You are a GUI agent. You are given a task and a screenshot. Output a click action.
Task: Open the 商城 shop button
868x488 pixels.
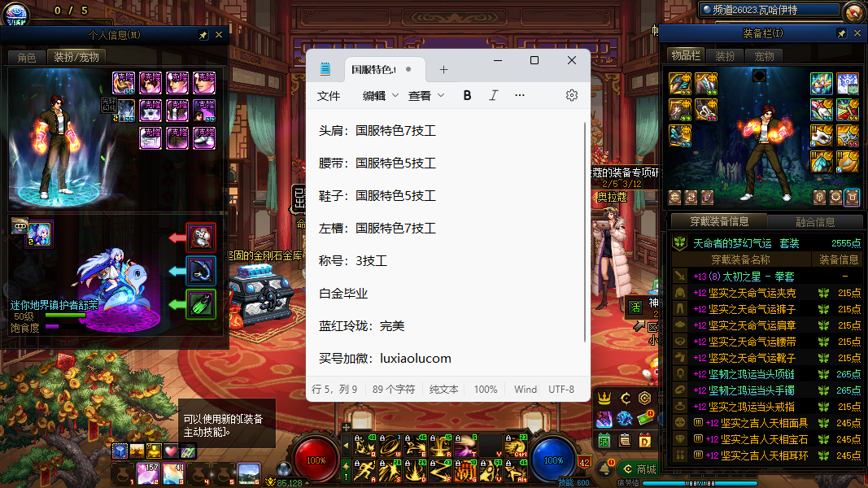coord(639,469)
